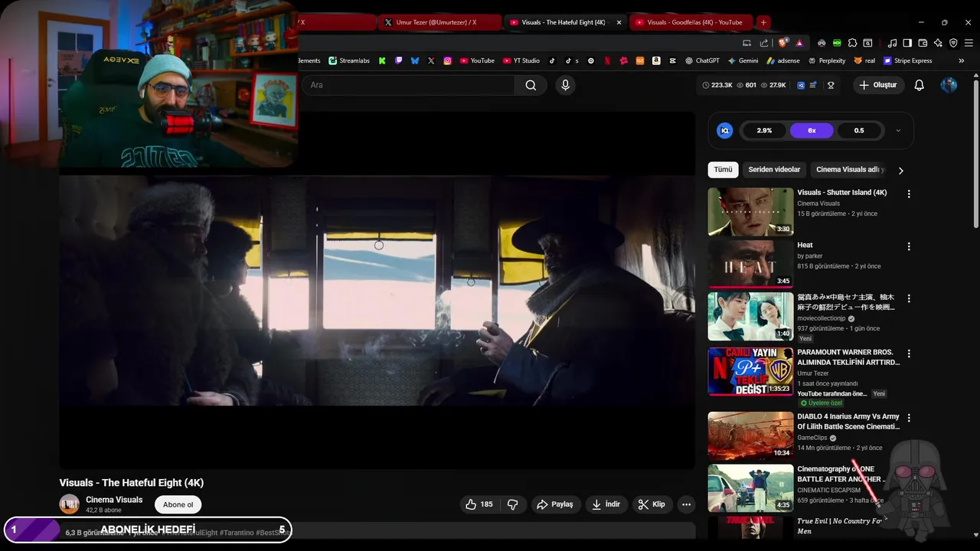Open options for moviecollectionjp video
Viewport: 980px width, 551px height.
909,298
